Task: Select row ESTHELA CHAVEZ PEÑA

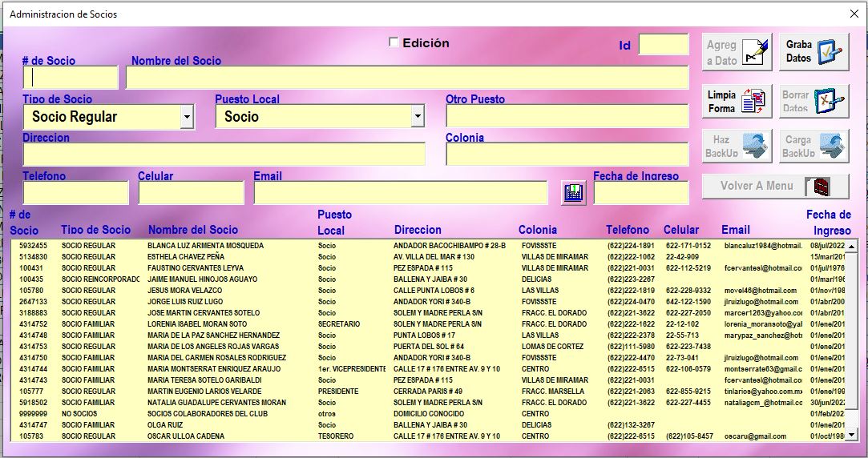Action: coord(429,257)
